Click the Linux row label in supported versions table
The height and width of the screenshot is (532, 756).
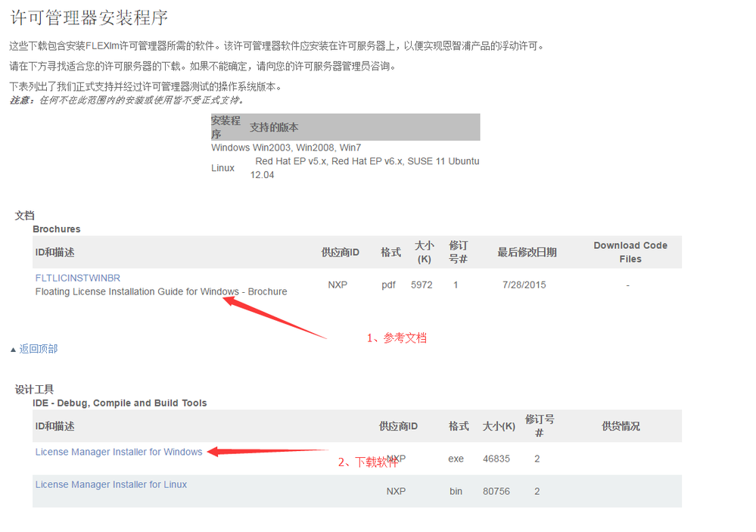[x=222, y=168]
